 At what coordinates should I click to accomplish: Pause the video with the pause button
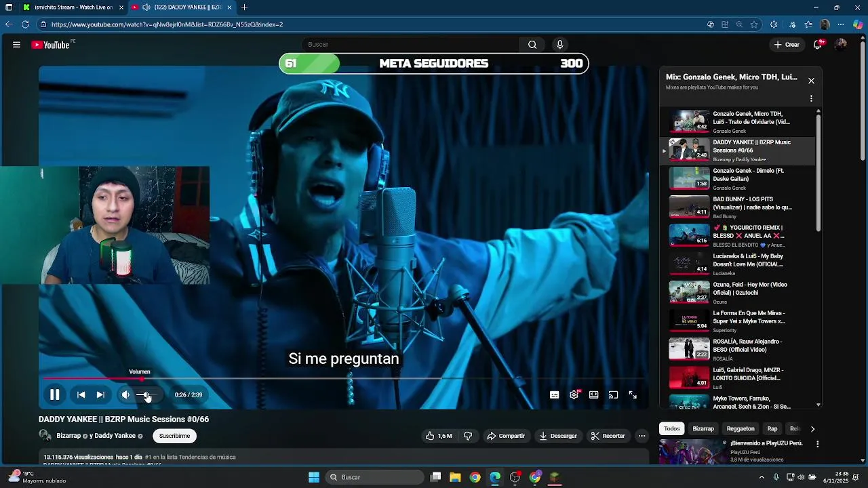(54, 394)
